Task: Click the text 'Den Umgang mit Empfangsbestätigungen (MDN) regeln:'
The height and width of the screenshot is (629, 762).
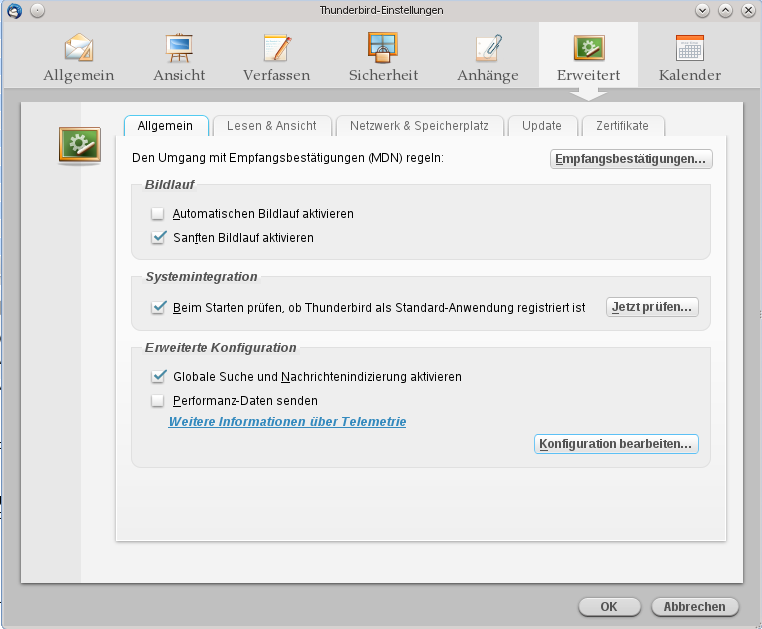Action: coord(288,158)
